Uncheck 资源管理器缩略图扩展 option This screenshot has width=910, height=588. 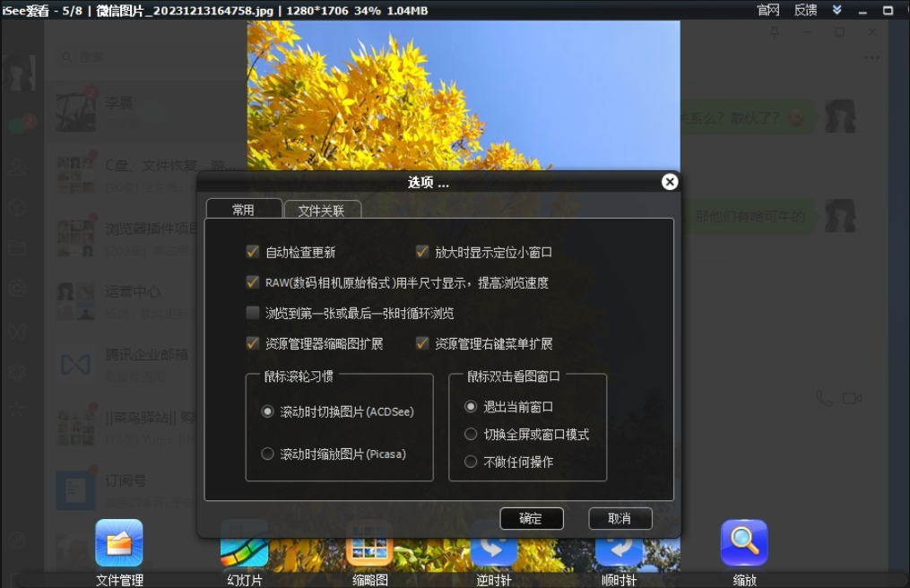click(252, 342)
